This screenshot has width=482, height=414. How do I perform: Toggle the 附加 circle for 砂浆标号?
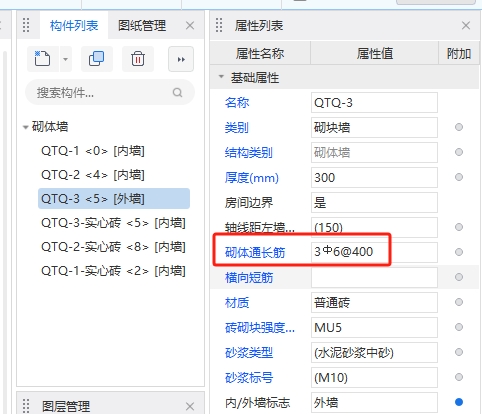pyautogui.click(x=459, y=377)
